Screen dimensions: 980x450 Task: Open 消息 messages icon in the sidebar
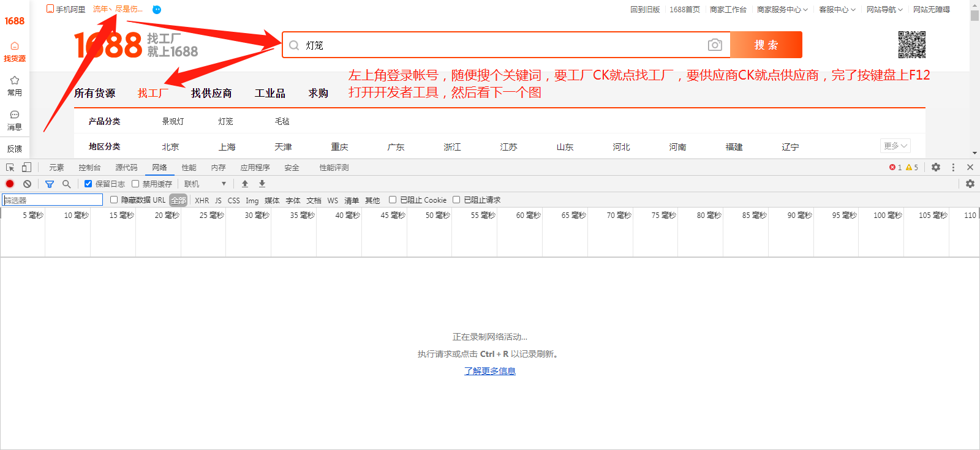point(15,120)
